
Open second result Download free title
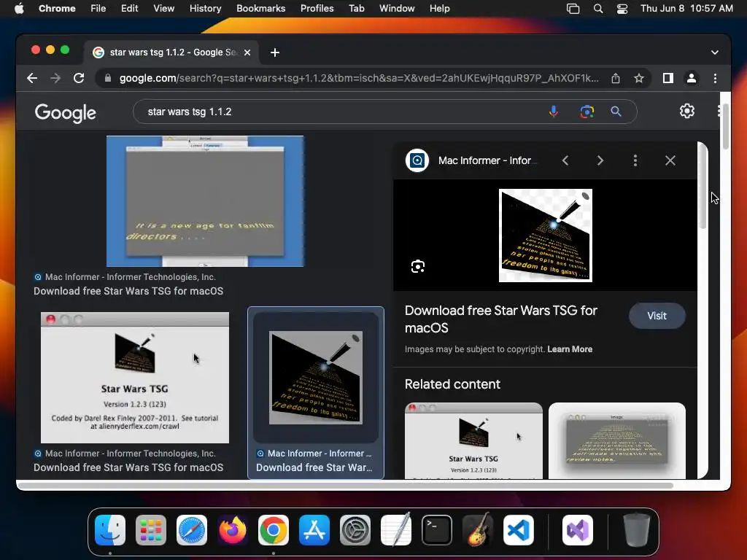click(x=128, y=467)
